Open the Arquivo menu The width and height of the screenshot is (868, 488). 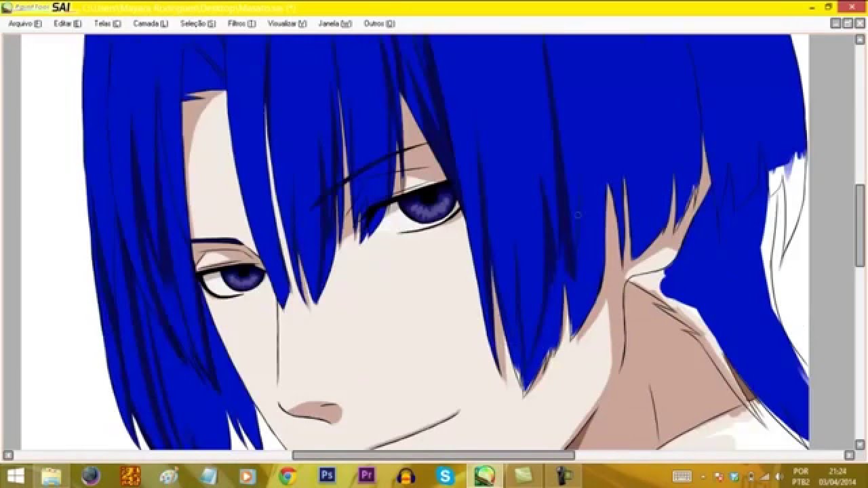pos(24,23)
